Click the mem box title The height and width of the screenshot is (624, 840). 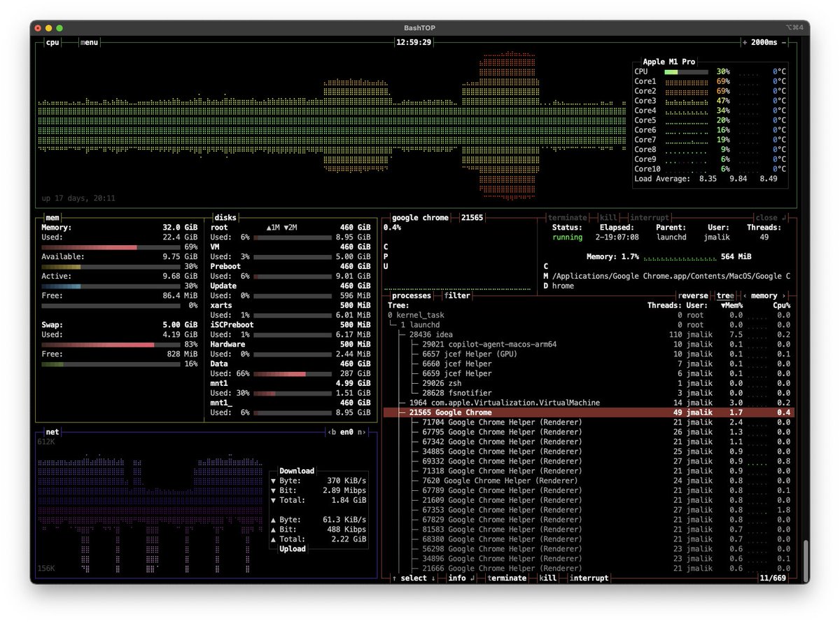coord(52,218)
